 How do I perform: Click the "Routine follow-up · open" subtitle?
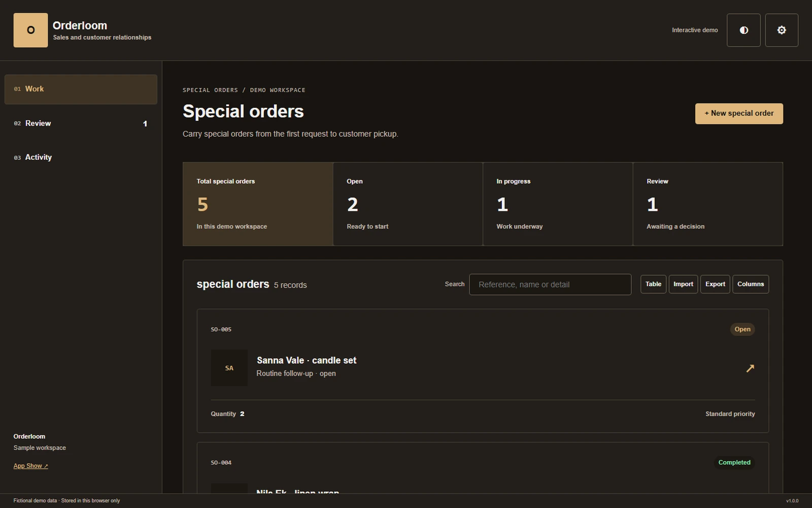[296, 373]
